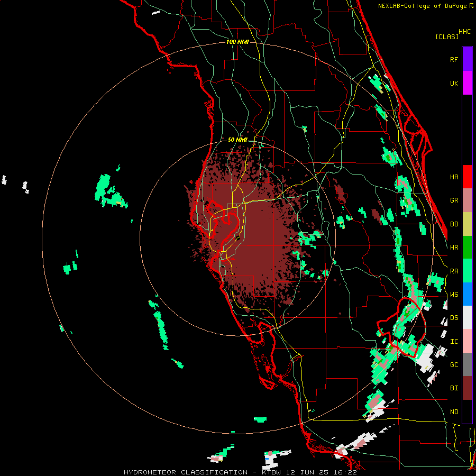Click the "UK" legend label text
476x476 pixels.
tap(454, 83)
